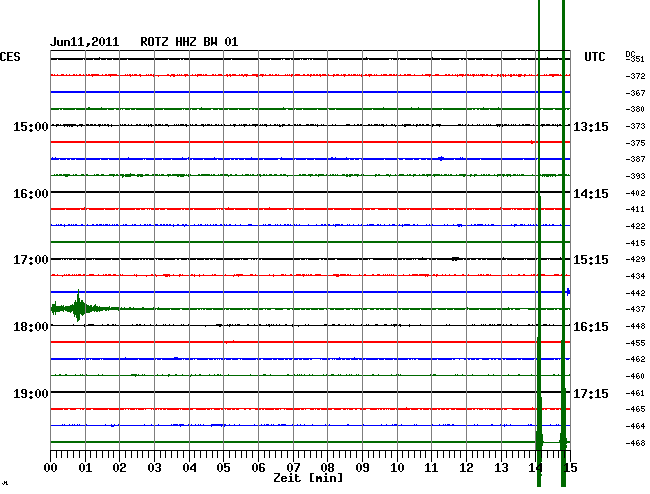
Task: Click minute tick label 10
Action: (397, 467)
